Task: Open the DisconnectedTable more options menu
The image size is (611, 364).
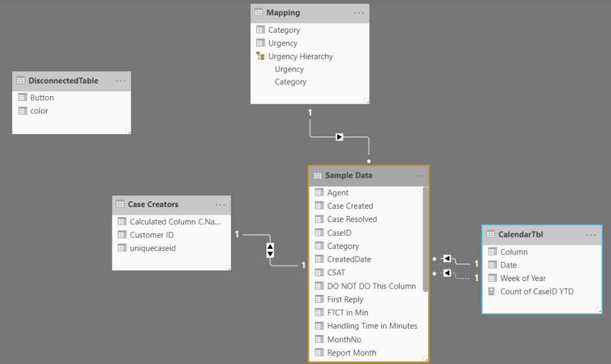Action: tap(121, 81)
